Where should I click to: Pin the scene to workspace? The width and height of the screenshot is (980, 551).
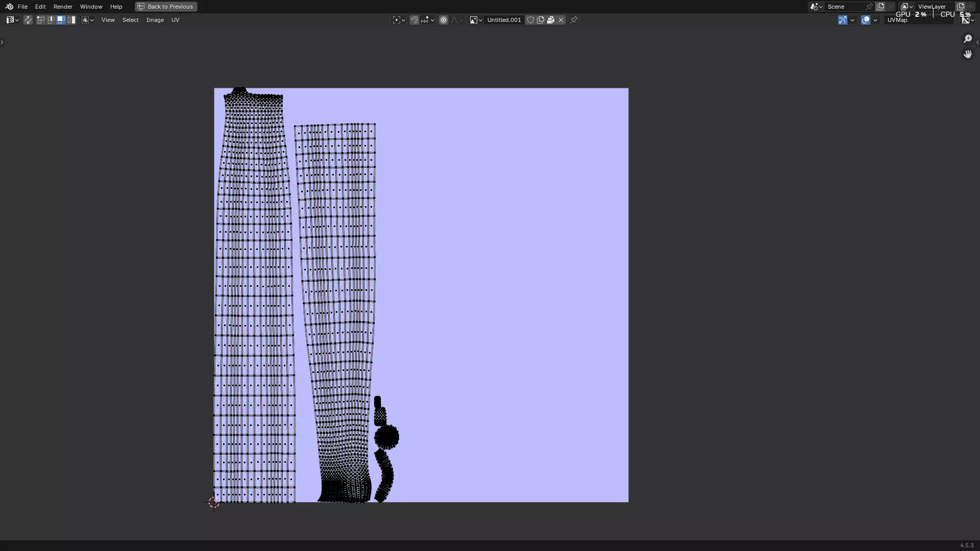coord(869,7)
